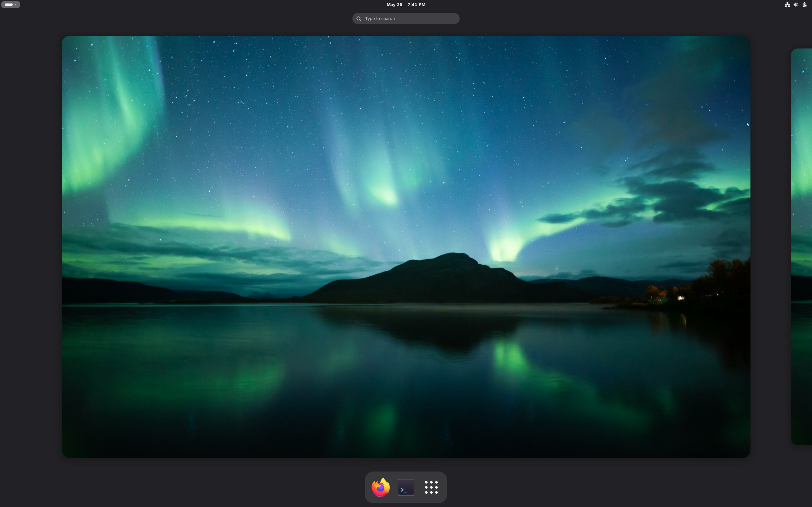Click the white pill workspace indicator
Image resolution: width=812 pixels, height=507 pixels.
coord(9,5)
